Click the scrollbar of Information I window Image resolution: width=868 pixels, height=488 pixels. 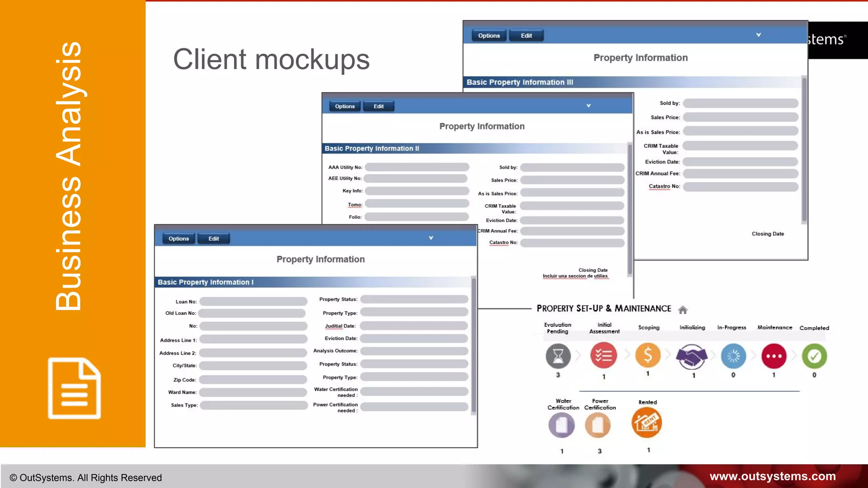(x=473, y=345)
